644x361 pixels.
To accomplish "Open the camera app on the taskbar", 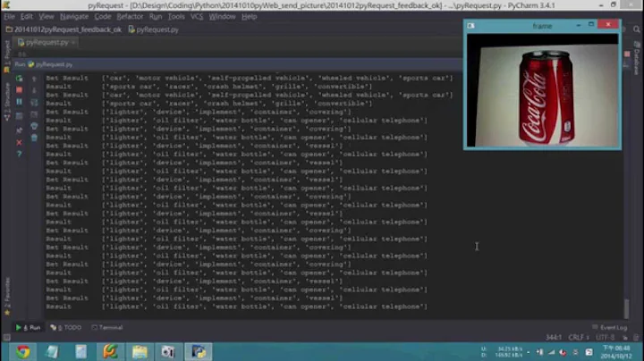I will tap(168, 351).
